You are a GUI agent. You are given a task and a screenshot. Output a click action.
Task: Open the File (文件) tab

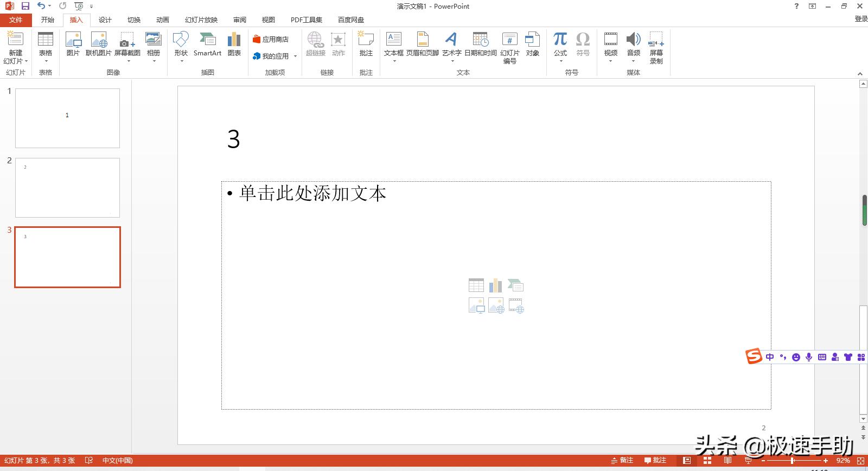(x=16, y=20)
